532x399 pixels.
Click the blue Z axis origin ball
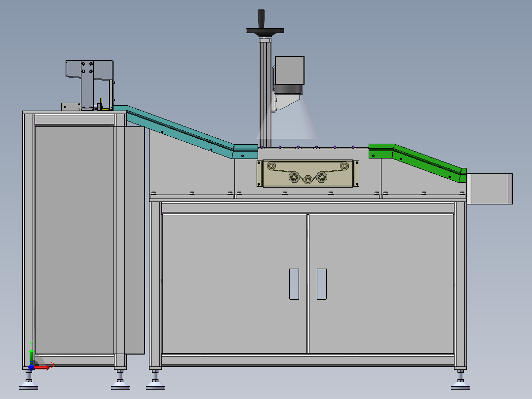pos(31,367)
